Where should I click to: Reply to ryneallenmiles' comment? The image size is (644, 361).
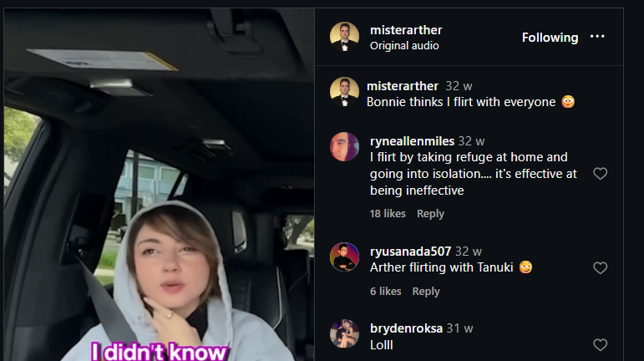(430, 214)
